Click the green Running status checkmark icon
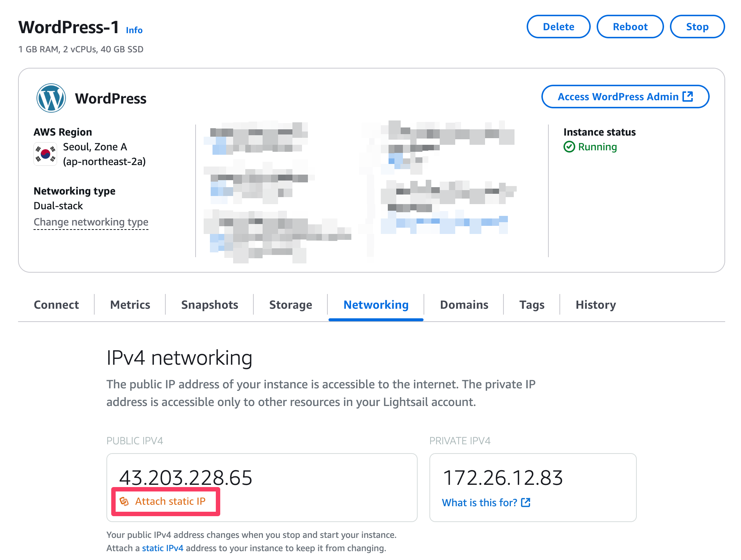Screen dimensions: 741x560 (569, 147)
